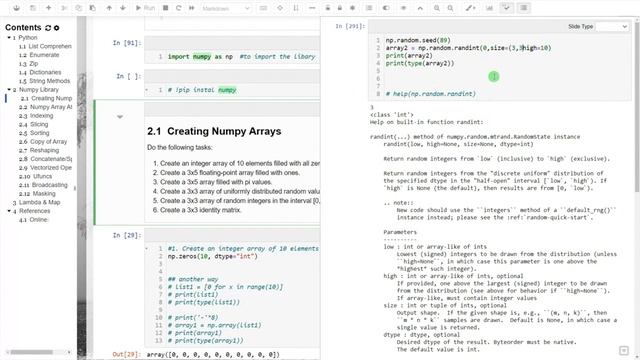The image size is (640, 360).
Task: Interrupt the kernel with stop icon
Action: [x=165, y=8]
